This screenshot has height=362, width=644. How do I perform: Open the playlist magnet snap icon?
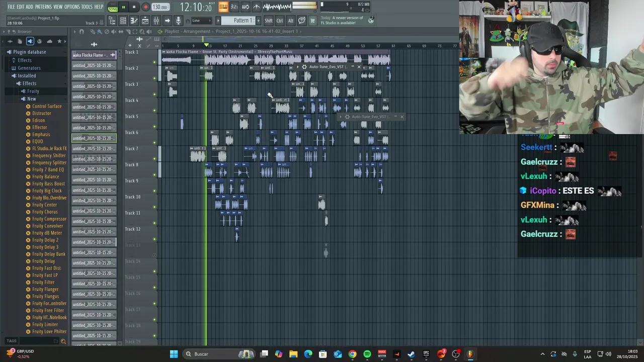pos(82,32)
